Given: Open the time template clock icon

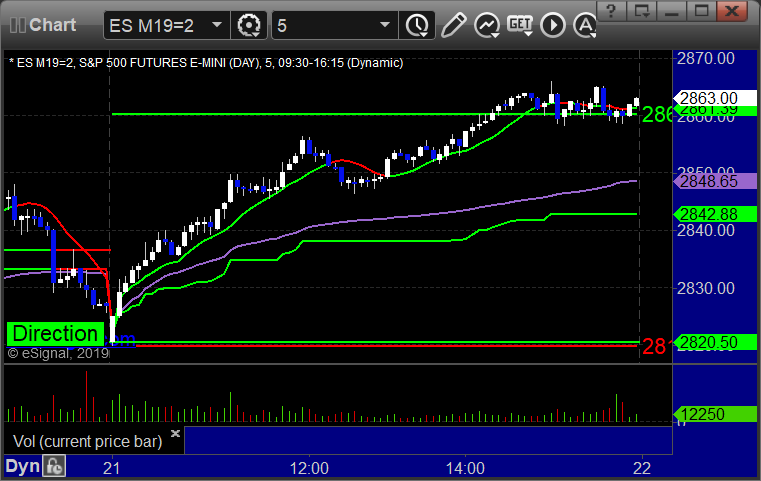Looking at the screenshot, I should click(417, 25).
